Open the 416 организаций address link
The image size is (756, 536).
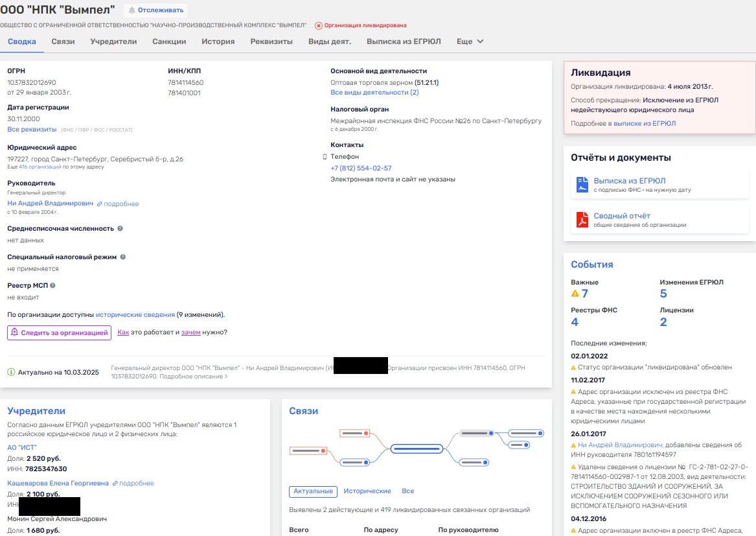click(x=40, y=167)
